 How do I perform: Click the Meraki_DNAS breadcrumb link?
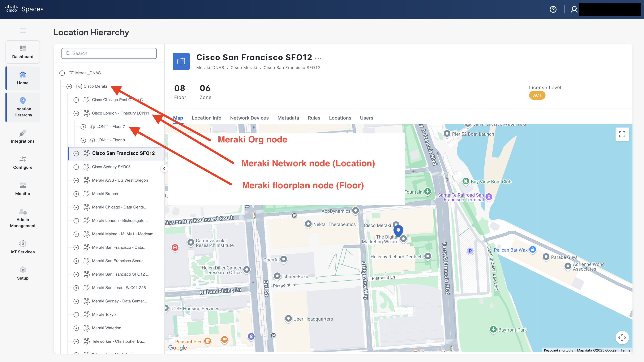click(210, 68)
